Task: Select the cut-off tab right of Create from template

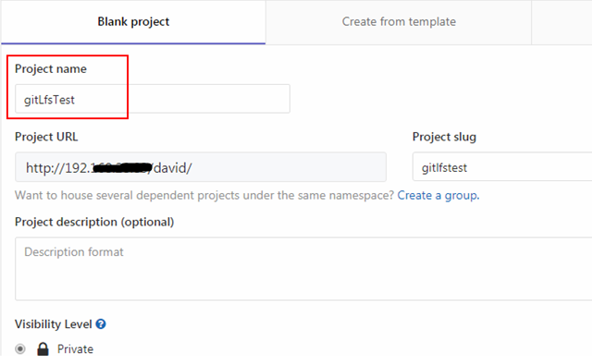Action: 561,22
